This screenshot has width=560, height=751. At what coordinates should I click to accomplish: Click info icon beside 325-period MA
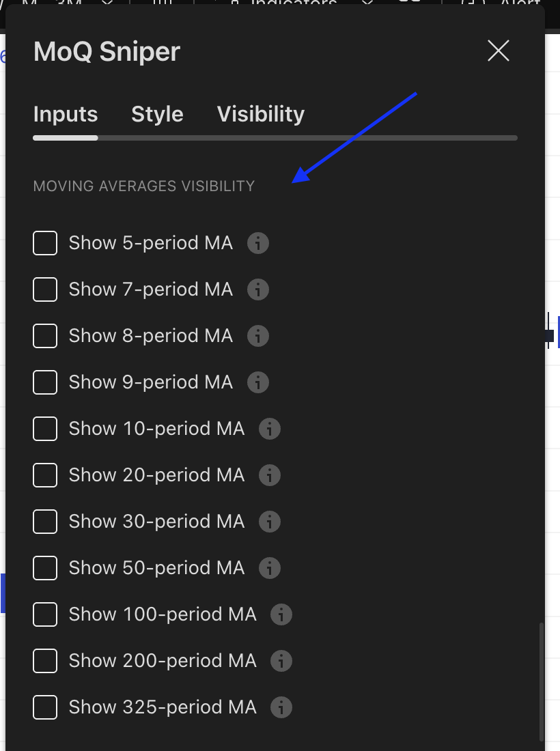(281, 707)
